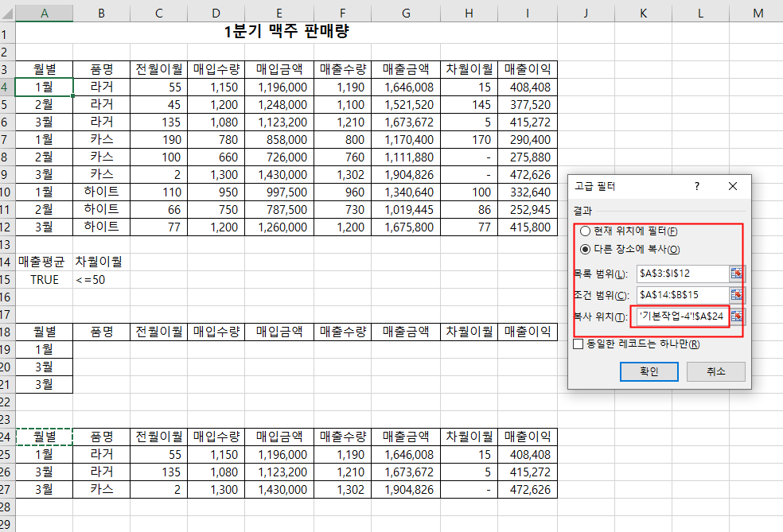783x532 pixels.
Task: Cancel the dialog with the 취소 button
Action: 715,371
